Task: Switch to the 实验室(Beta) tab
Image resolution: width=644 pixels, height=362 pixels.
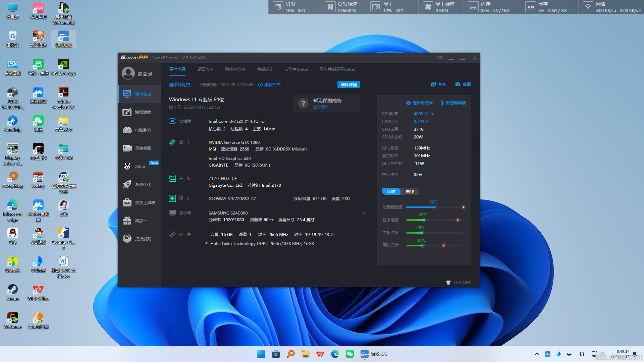Action: click(x=296, y=69)
